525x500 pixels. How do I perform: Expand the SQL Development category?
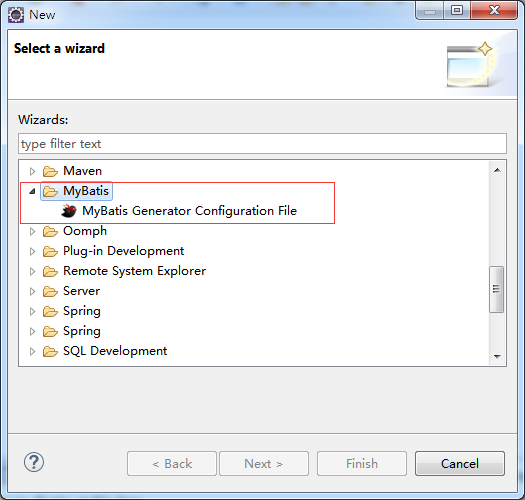point(32,352)
